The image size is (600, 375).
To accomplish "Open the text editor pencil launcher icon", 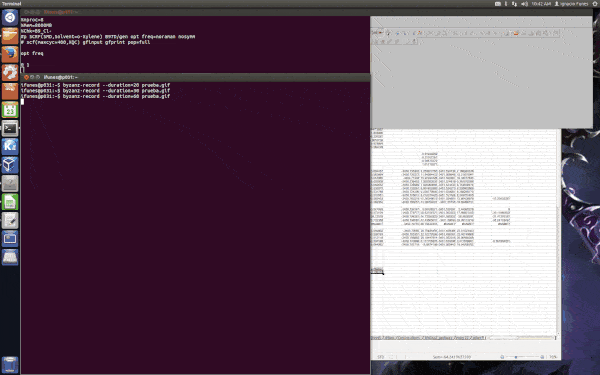I will [x=10, y=220].
